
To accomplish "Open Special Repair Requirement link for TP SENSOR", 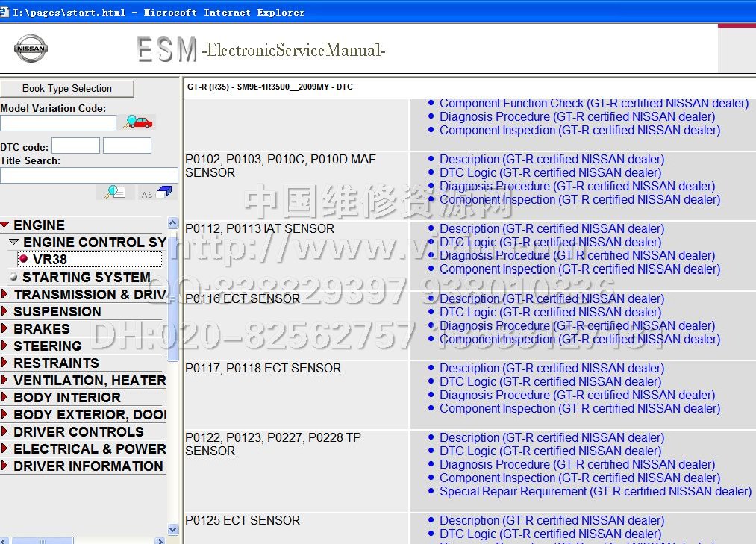I will [x=596, y=492].
